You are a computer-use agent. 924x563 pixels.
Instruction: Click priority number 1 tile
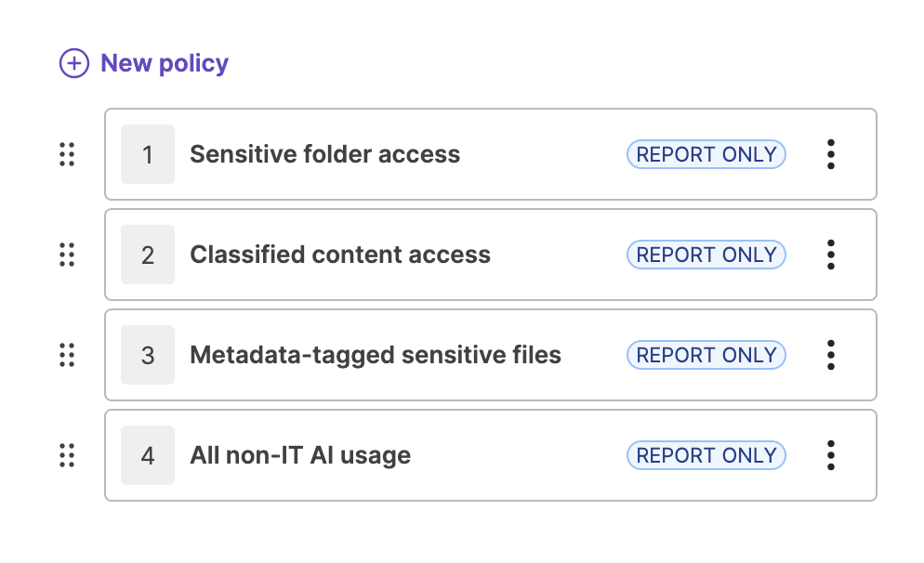[148, 154]
